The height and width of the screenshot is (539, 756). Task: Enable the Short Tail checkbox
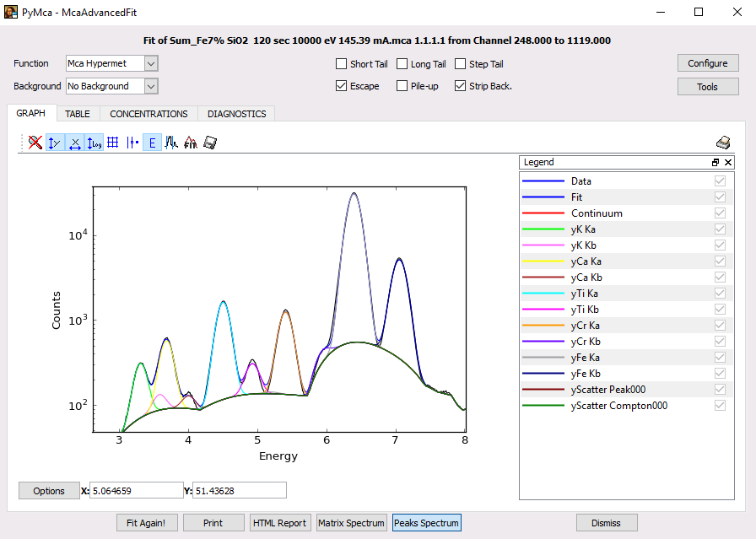342,63
